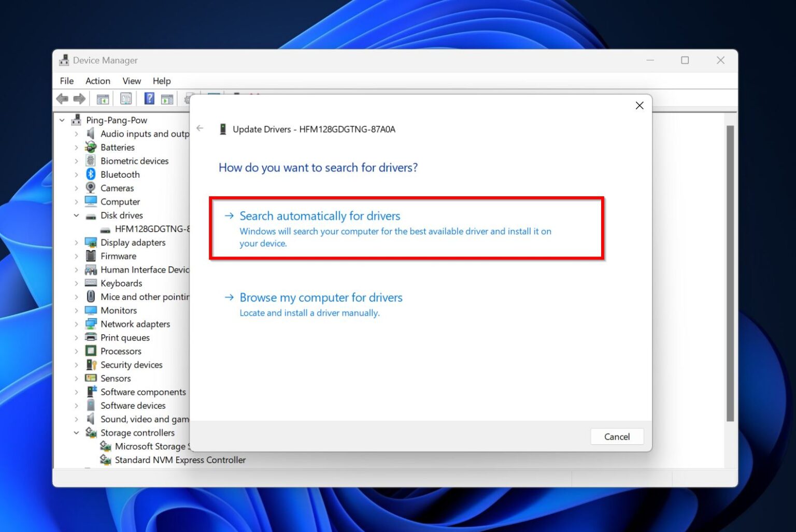The image size is (796, 532).
Task: Click the Show Action Pane toolbar icon
Action: (x=167, y=98)
